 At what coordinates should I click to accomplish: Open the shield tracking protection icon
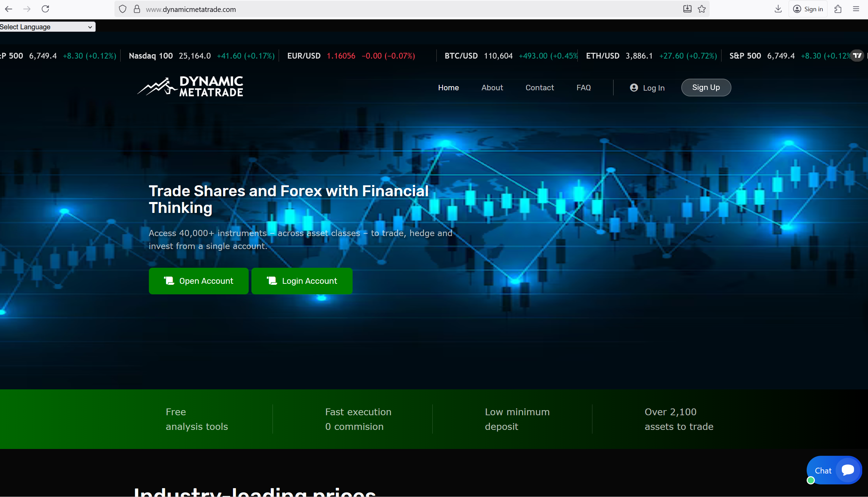coord(123,9)
